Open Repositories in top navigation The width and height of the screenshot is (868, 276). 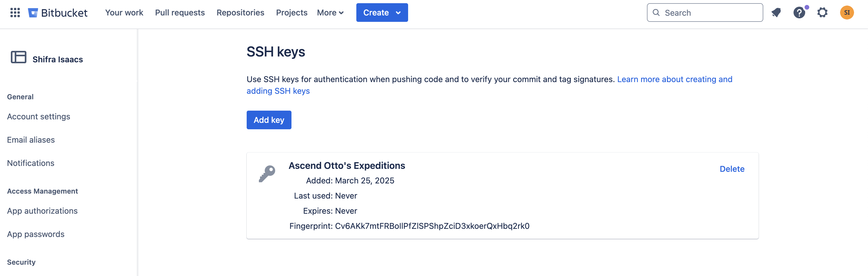pos(240,13)
